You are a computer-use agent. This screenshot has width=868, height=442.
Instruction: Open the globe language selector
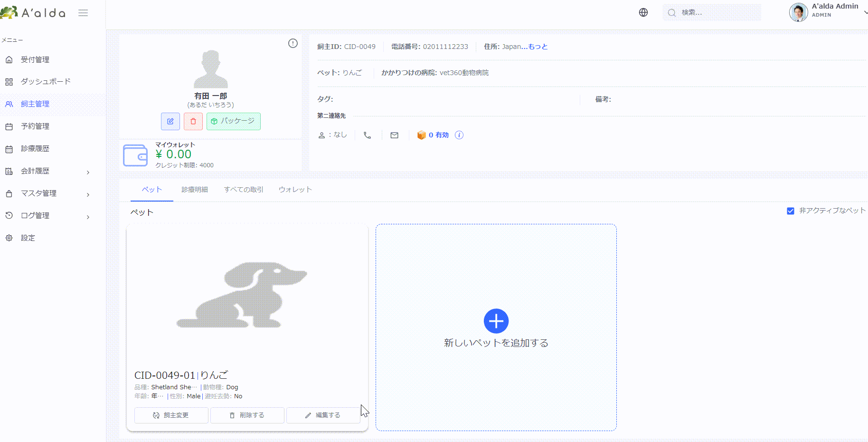point(643,12)
